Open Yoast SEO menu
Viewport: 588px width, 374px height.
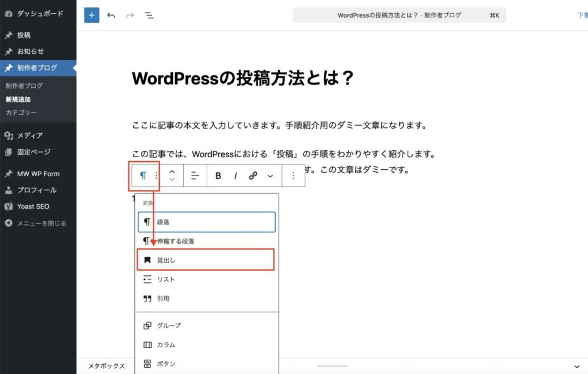point(38,207)
